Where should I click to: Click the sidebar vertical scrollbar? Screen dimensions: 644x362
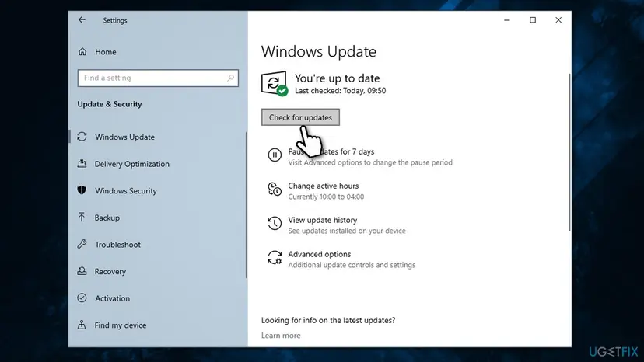(246, 205)
